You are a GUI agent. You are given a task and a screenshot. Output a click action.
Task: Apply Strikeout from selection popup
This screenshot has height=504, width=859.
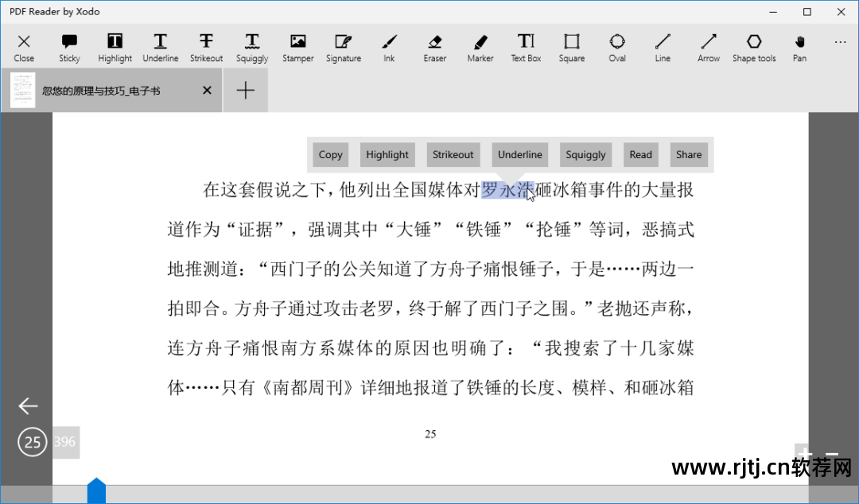point(453,154)
